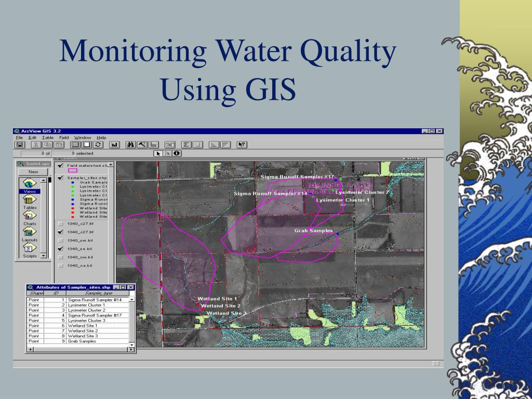Check the 1340_ne.bil theme box

point(60,265)
